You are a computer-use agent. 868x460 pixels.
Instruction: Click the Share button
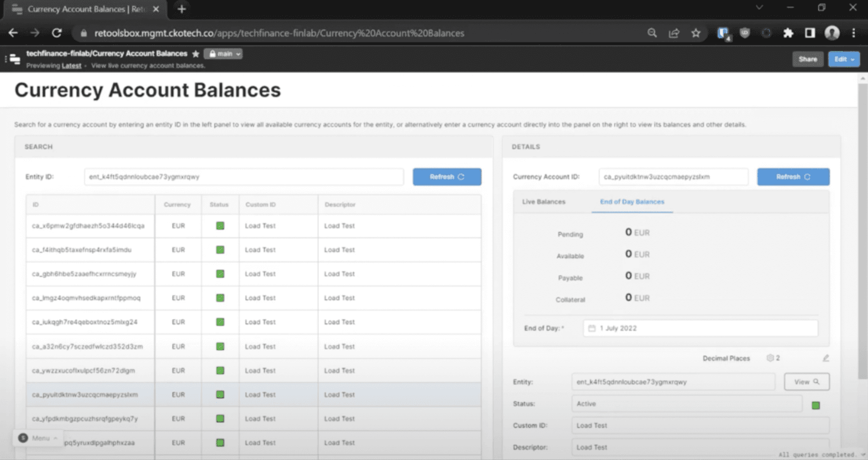pyautogui.click(x=808, y=59)
